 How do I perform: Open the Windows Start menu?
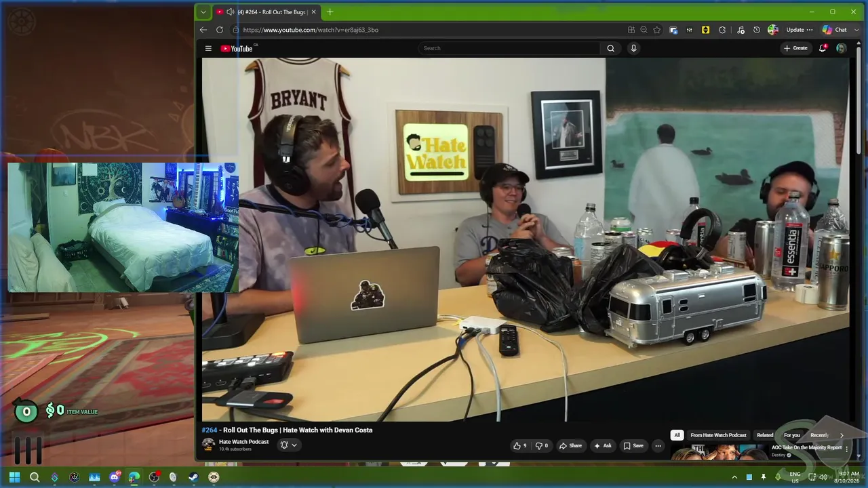14,477
